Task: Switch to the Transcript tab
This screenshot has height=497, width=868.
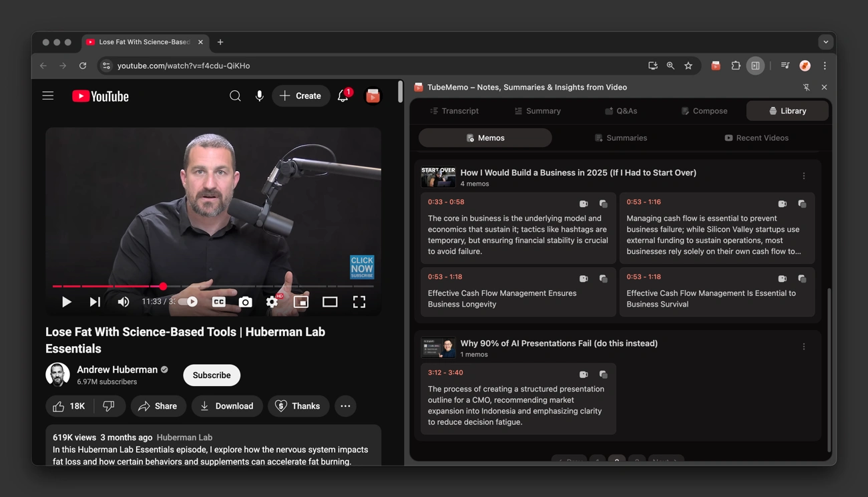Action: click(454, 111)
